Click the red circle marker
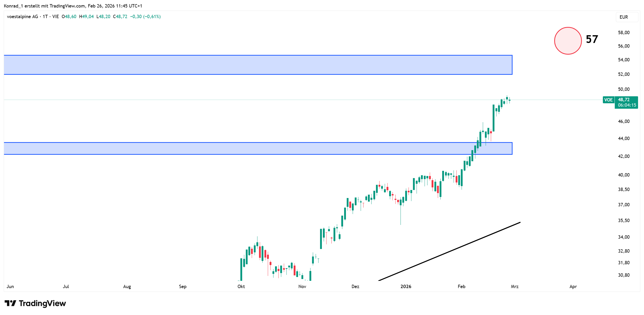Viewport: 644px width, 315px height. [568, 41]
